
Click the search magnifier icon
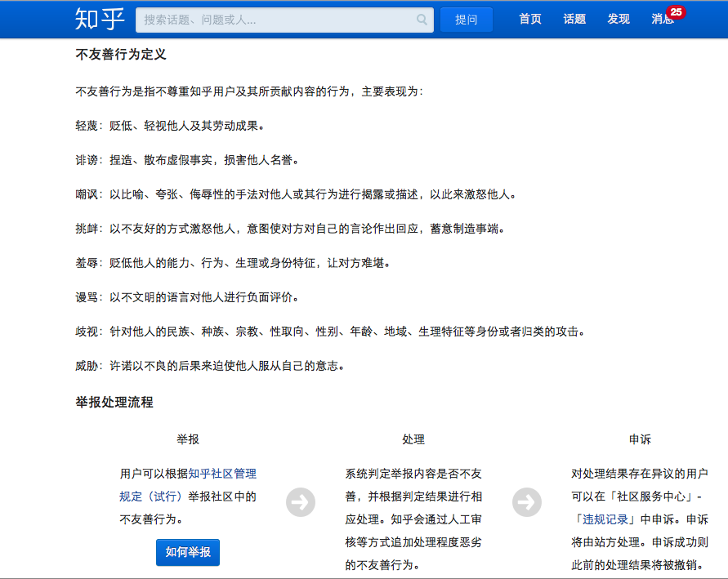[422, 20]
